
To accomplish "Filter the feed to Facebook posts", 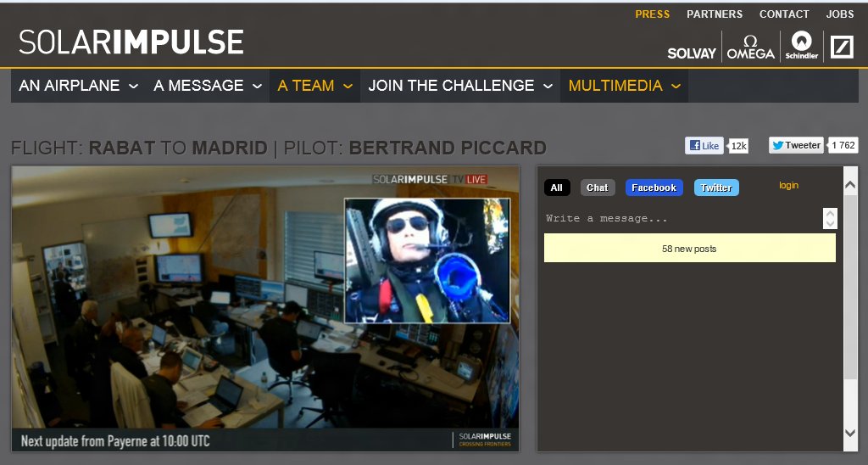I will click(654, 188).
